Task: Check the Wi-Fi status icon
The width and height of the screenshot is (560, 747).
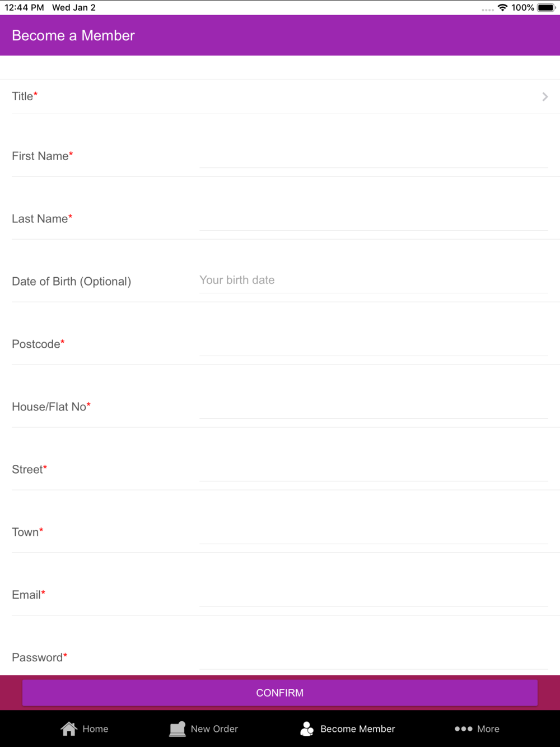Action: point(502,7)
